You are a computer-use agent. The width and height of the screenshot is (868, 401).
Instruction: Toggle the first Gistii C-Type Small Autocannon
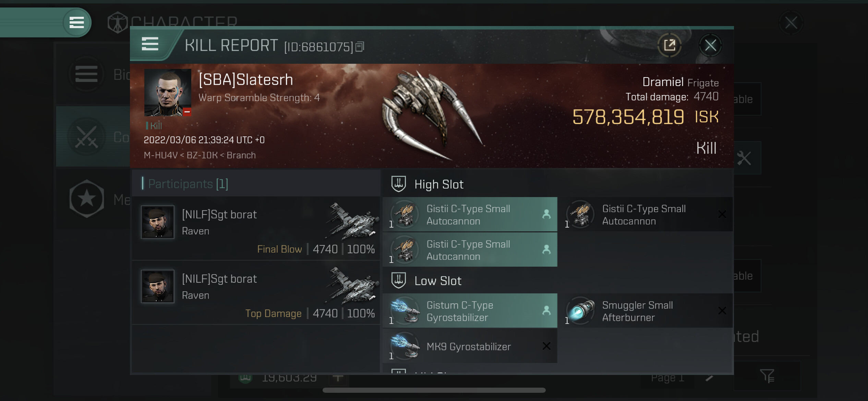pos(470,215)
